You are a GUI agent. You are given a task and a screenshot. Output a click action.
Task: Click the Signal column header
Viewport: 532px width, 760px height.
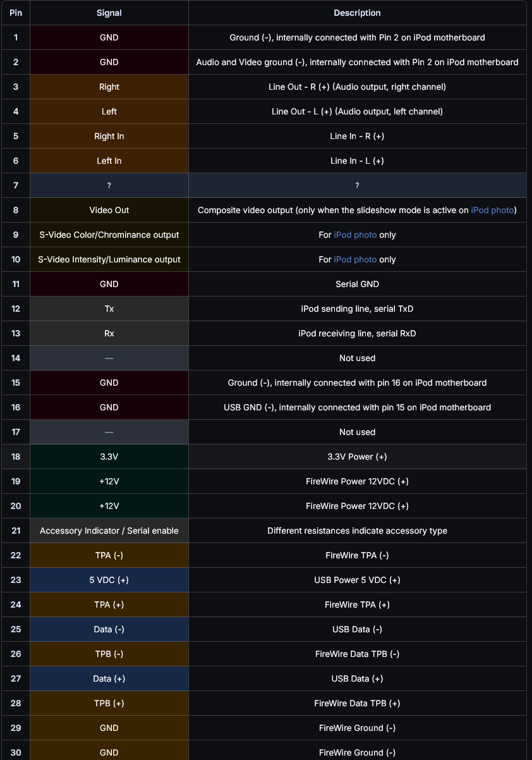pos(109,13)
